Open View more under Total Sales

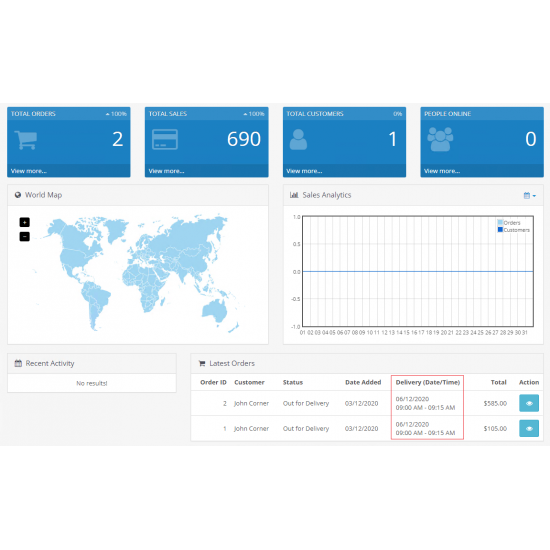[x=166, y=171]
